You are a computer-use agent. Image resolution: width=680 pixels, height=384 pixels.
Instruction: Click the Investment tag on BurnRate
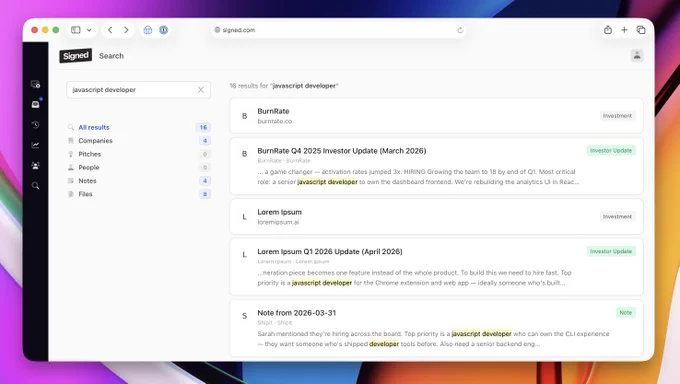(618, 116)
